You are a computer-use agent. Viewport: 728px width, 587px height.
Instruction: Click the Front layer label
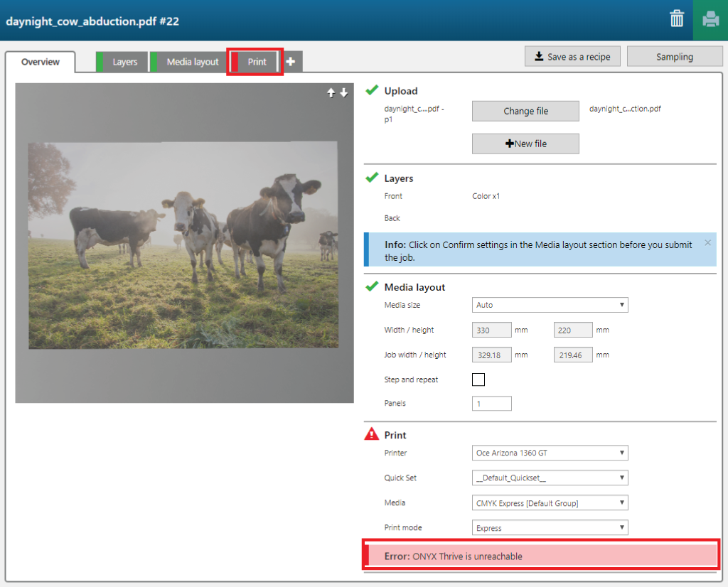point(393,196)
